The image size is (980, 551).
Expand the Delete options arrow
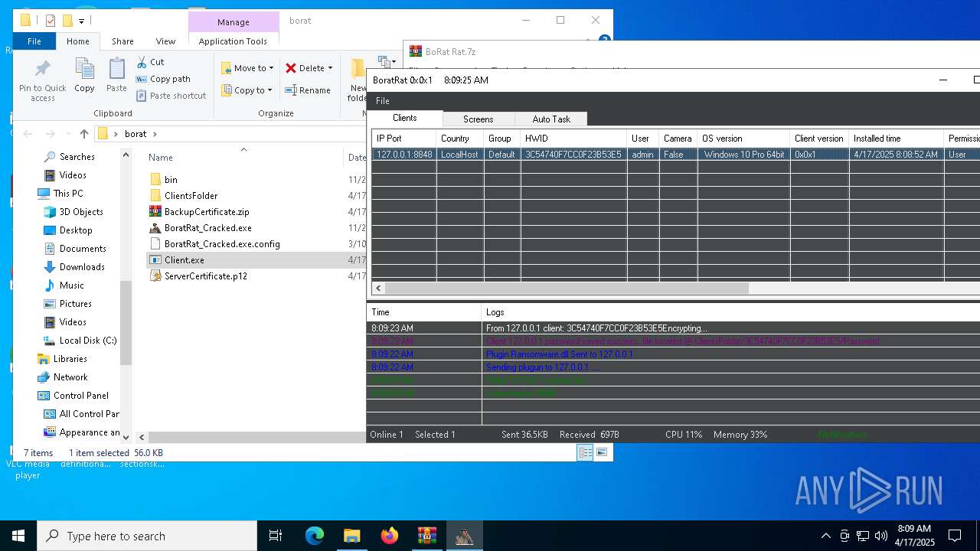tap(330, 68)
